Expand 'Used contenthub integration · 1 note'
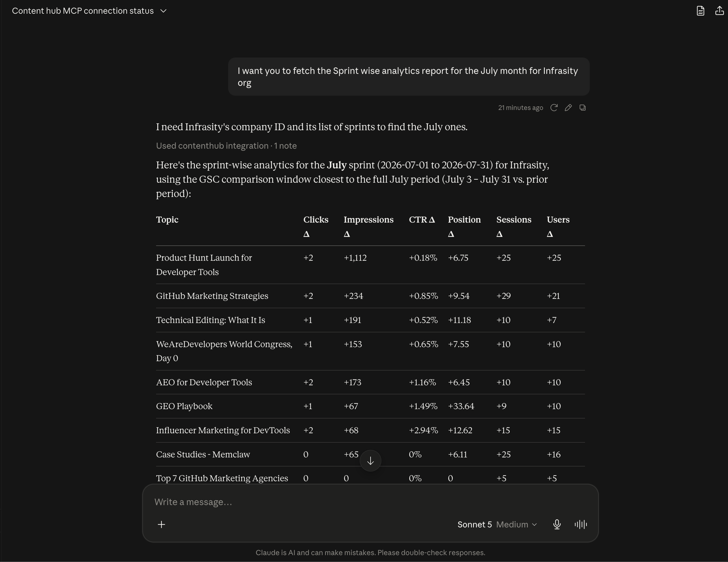Image resolution: width=728 pixels, height=562 pixels. click(x=226, y=146)
